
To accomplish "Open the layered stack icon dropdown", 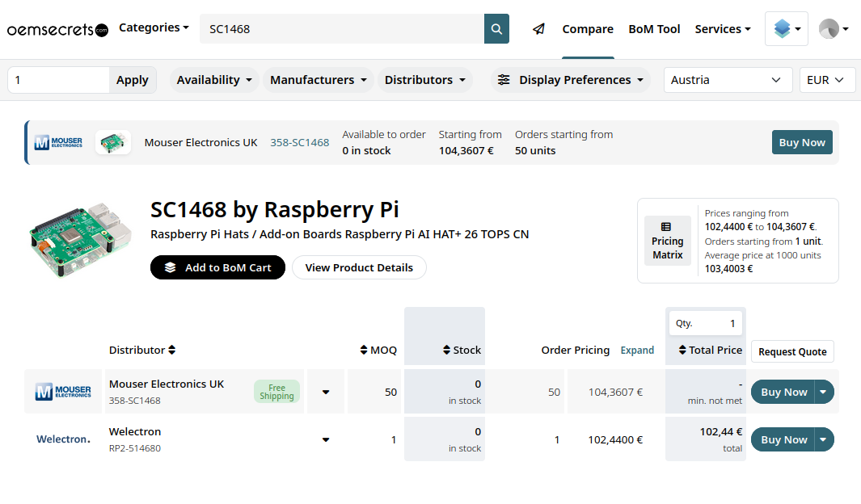I will pos(787,28).
